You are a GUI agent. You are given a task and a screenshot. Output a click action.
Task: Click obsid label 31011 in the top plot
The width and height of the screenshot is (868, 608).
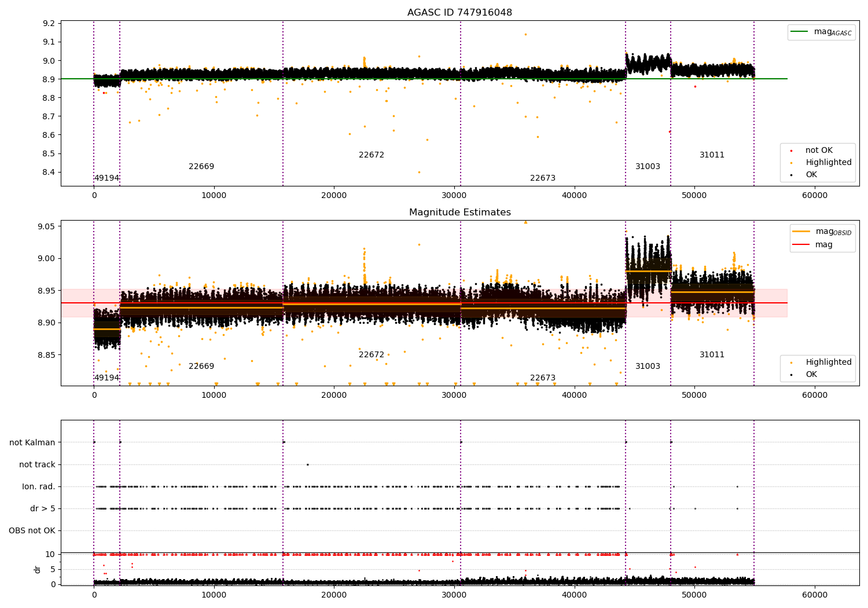pos(712,155)
